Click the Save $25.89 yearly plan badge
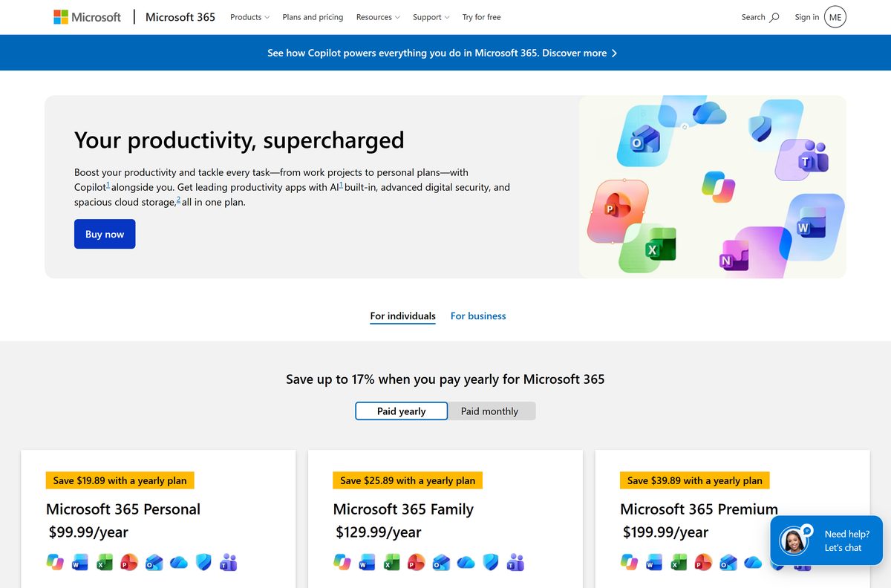 [408, 480]
